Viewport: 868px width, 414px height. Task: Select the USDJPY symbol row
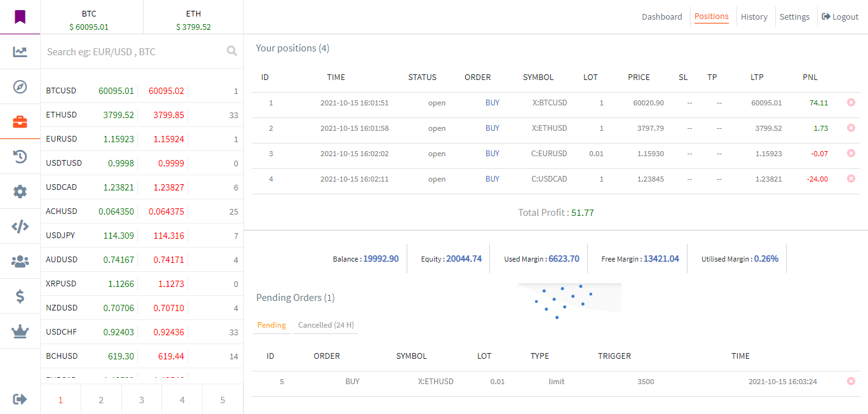click(60, 236)
